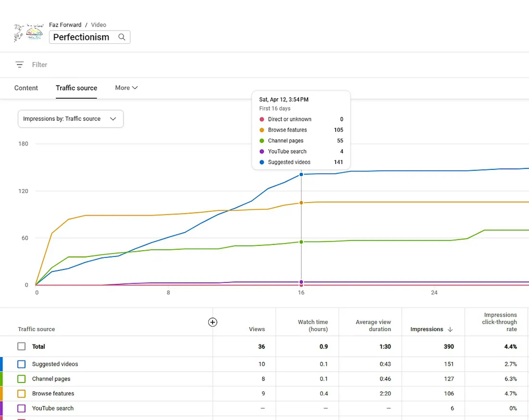This screenshot has width=529, height=420.
Task: Enable the Browse features checkbox
Action: [21, 394]
